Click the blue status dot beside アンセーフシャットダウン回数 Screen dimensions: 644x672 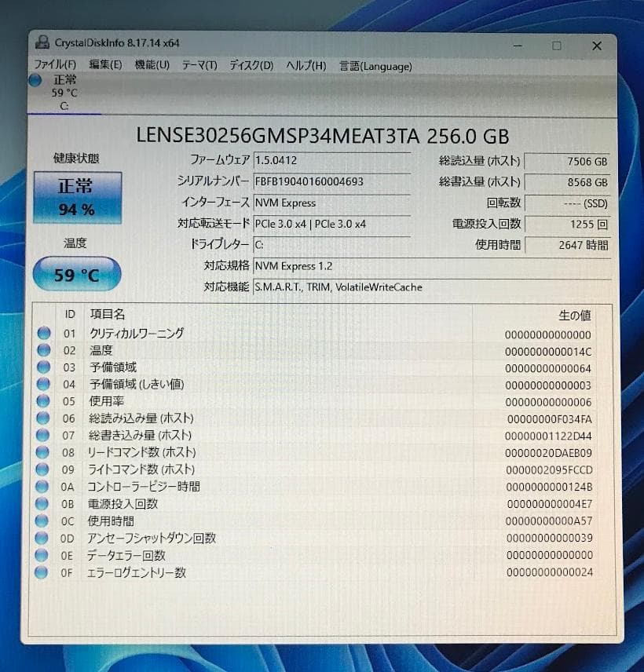[x=45, y=539]
